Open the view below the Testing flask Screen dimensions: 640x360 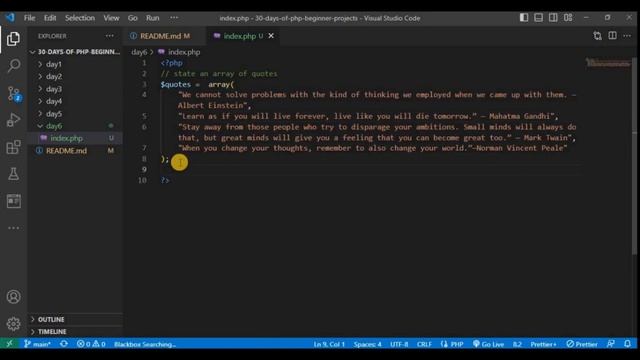(x=13, y=201)
